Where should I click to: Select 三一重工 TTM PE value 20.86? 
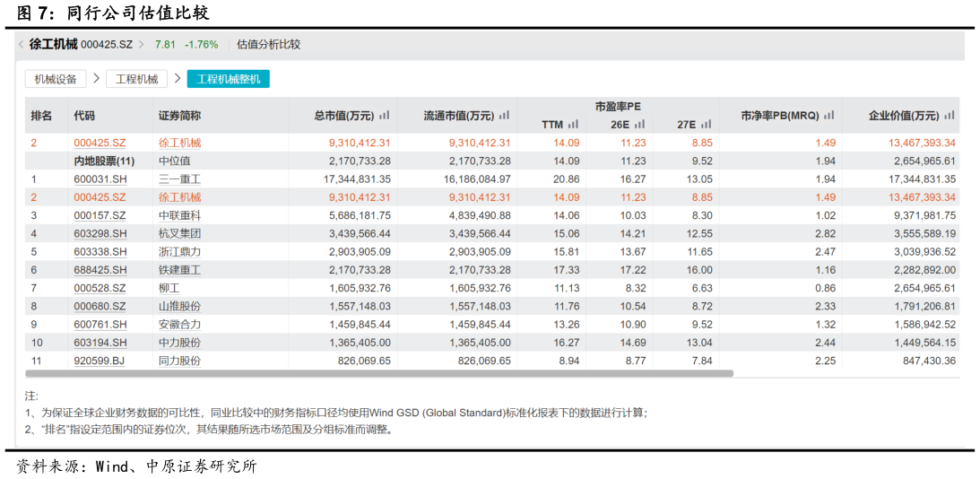(567, 179)
